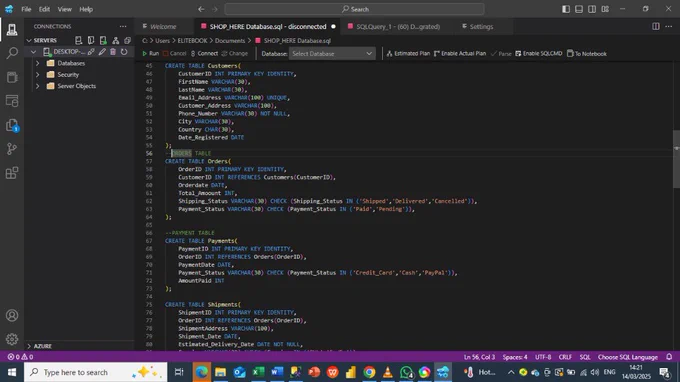Collapse all servers icon
The height and width of the screenshot is (382, 680).
(x=128, y=40)
